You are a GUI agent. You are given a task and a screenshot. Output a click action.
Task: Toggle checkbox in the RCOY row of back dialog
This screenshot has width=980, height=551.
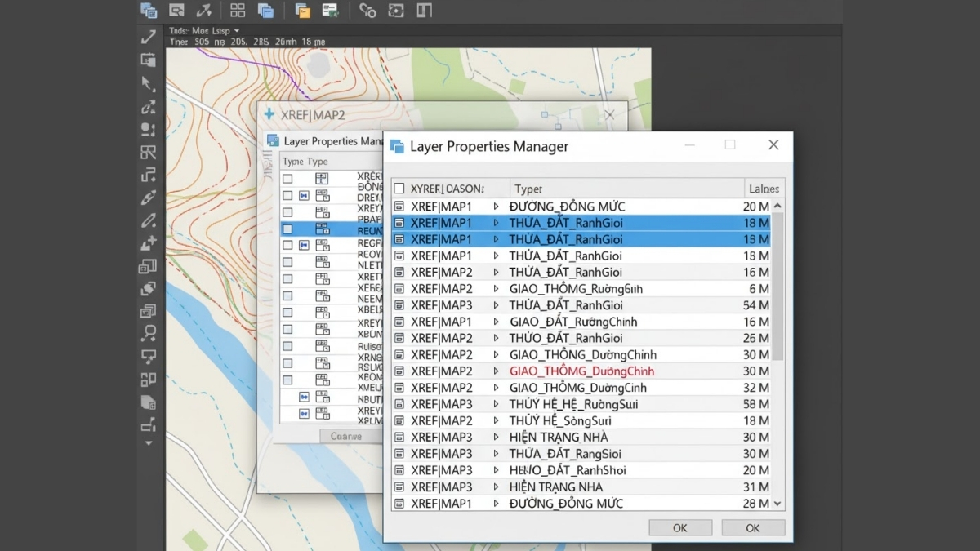coord(287,263)
